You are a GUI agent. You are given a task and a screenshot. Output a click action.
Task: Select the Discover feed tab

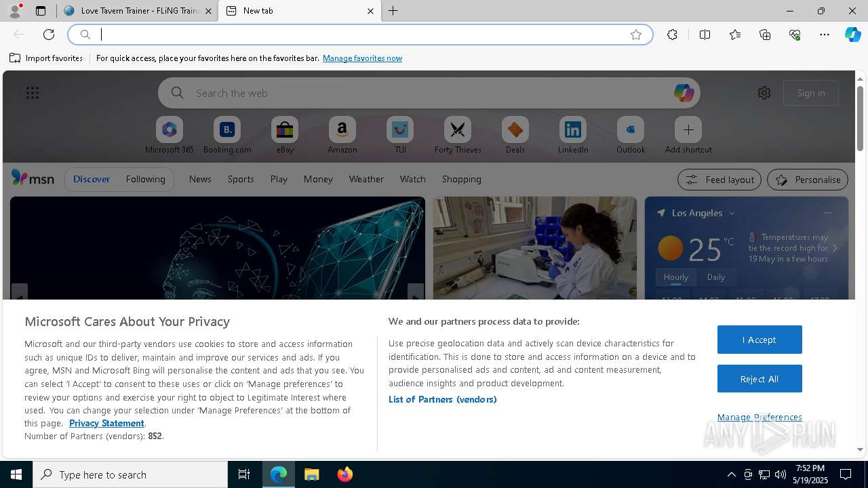92,179
